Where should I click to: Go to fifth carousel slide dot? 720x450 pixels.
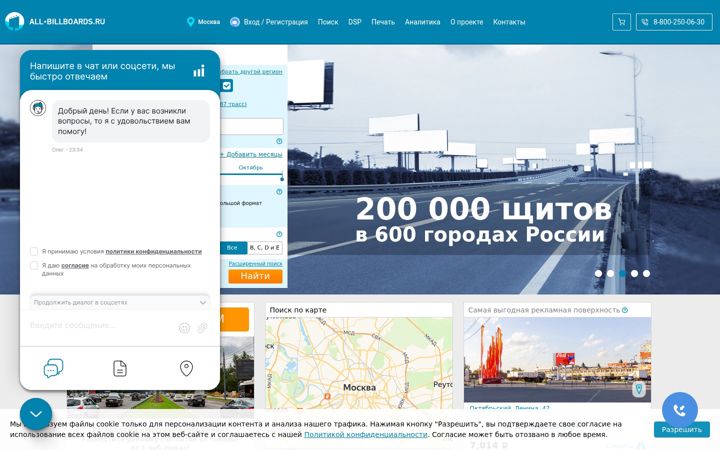(647, 273)
